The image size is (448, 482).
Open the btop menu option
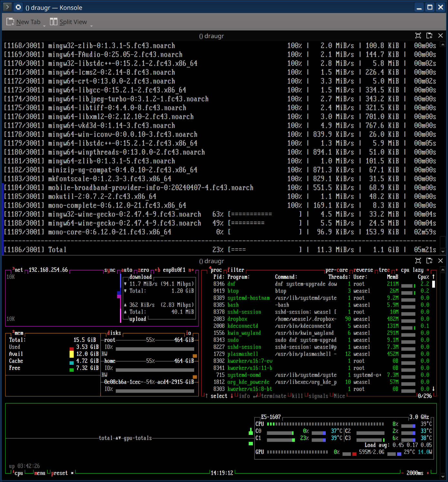tap(40, 473)
